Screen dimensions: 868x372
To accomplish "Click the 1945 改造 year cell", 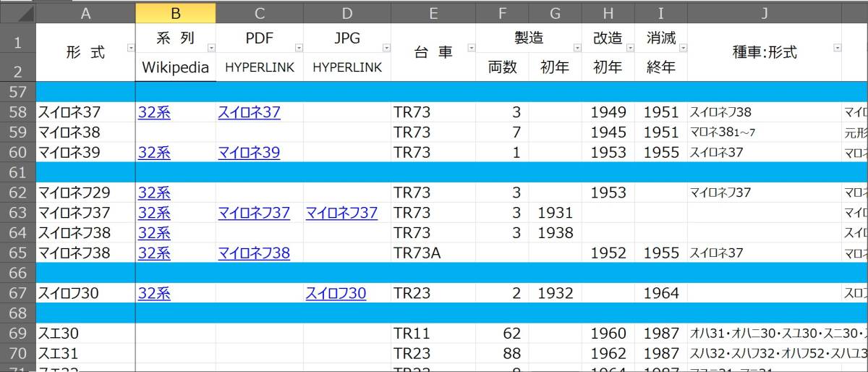I will (608, 132).
